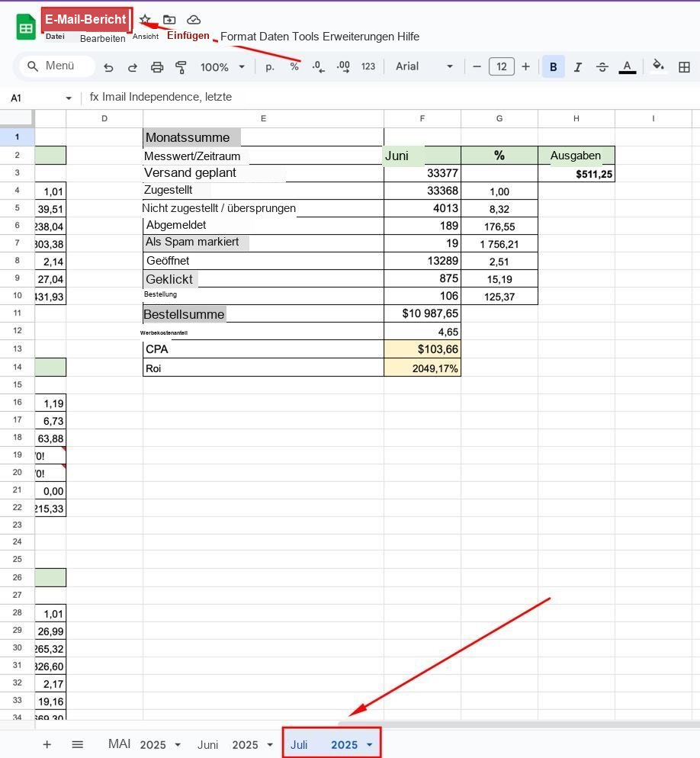The image size is (700, 758).
Task: Open the Juli 2025 sheet tab menu arrow
Action: 369,745
